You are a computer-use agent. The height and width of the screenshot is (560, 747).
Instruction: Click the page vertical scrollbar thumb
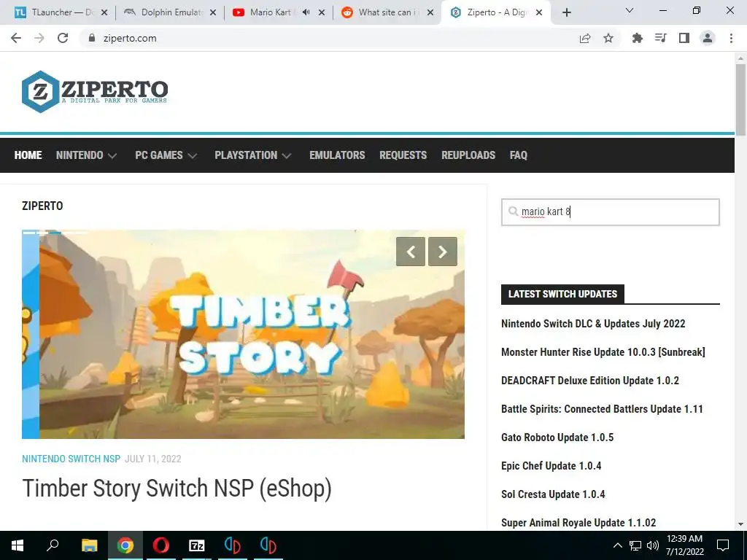(740, 99)
